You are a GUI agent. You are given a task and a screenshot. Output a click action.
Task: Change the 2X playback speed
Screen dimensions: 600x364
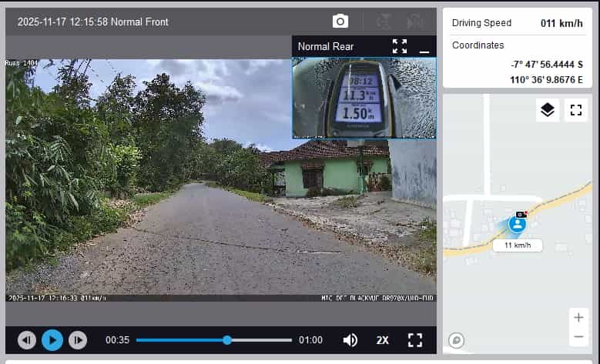pos(382,339)
